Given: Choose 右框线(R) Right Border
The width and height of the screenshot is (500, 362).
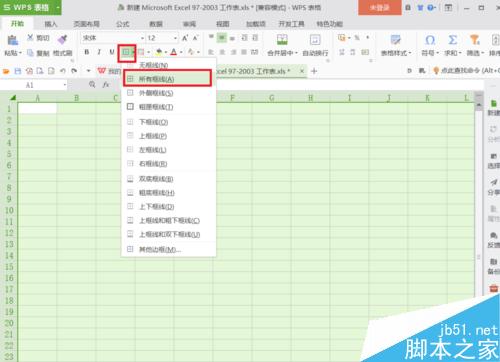Looking at the screenshot, I should coord(169,164).
